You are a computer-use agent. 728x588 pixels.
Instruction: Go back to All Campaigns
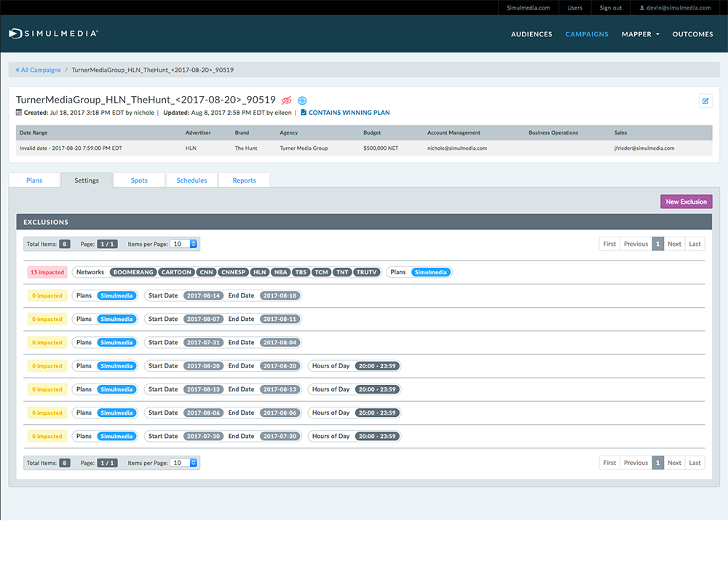click(38, 70)
